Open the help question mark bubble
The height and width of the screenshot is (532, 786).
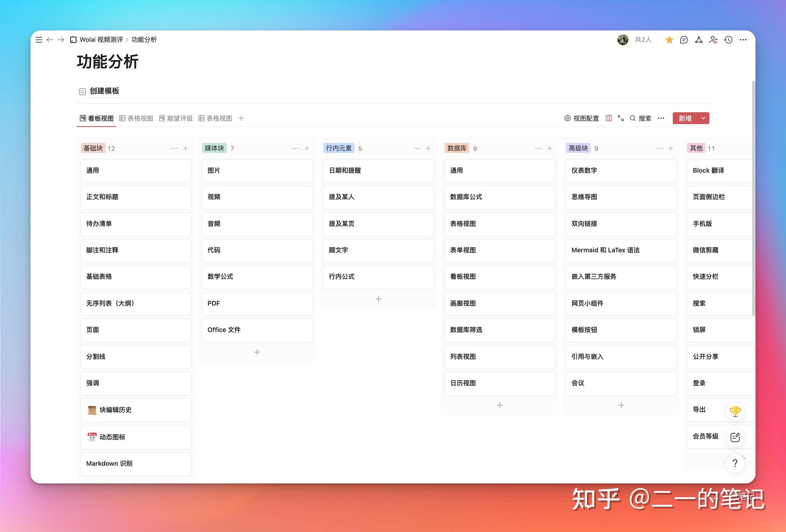(x=735, y=463)
